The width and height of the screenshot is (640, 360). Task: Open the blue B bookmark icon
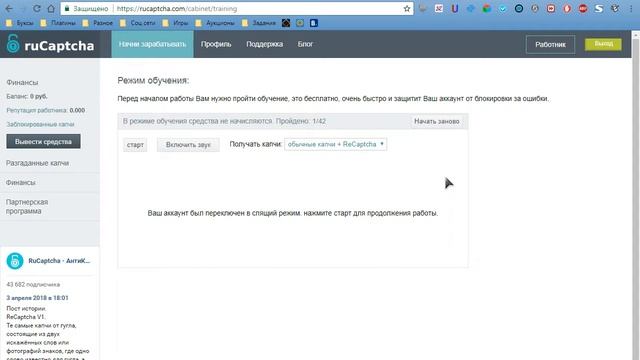313,23
